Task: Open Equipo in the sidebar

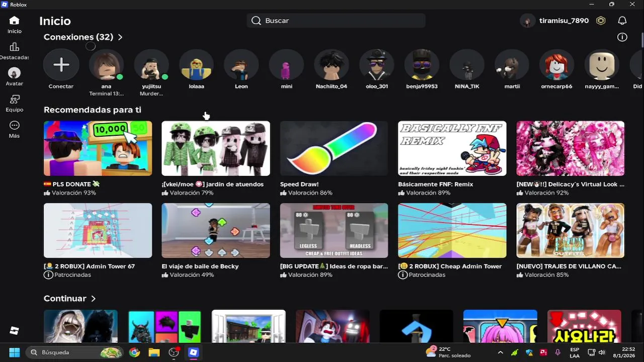Action: coord(14,99)
